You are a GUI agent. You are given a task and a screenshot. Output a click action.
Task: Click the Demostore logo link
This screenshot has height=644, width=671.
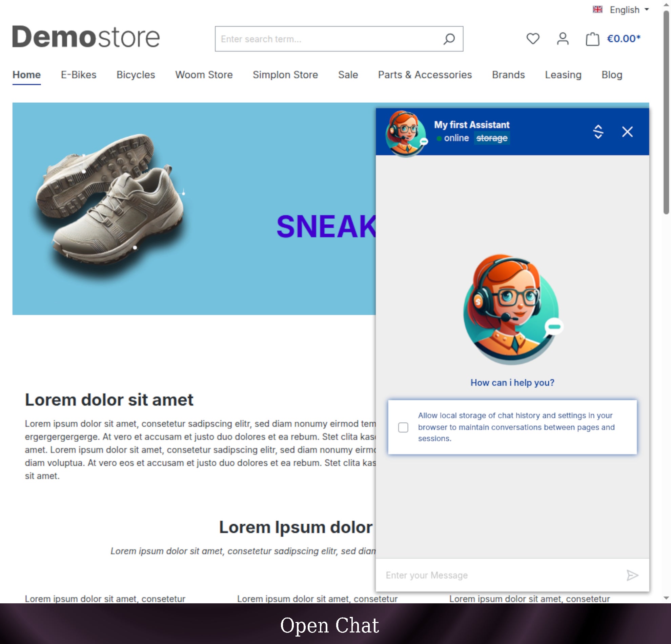(86, 37)
